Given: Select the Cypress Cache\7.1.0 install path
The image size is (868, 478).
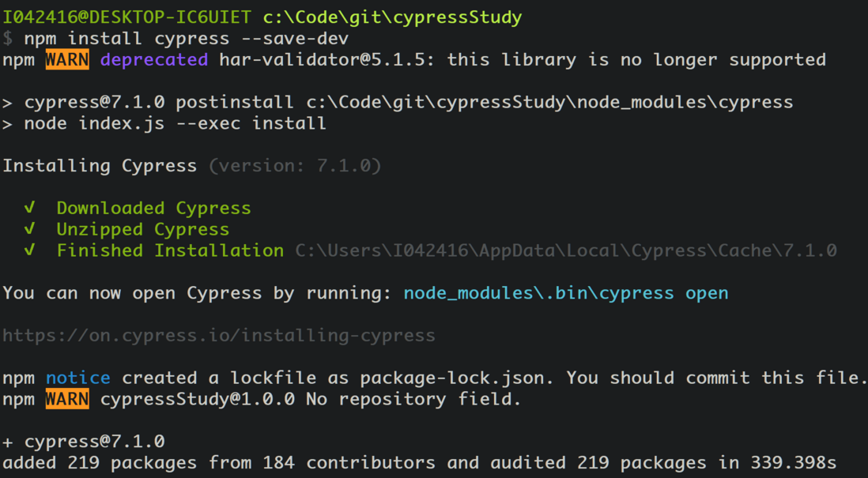Looking at the screenshot, I should pyautogui.click(x=566, y=250).
